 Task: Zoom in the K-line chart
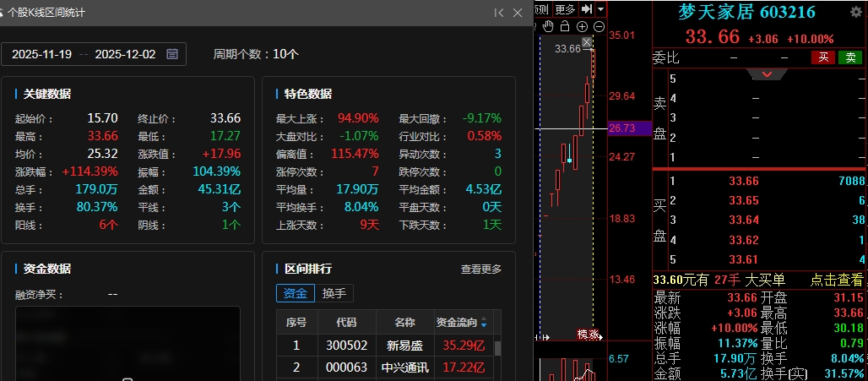(x=582, y=27)
